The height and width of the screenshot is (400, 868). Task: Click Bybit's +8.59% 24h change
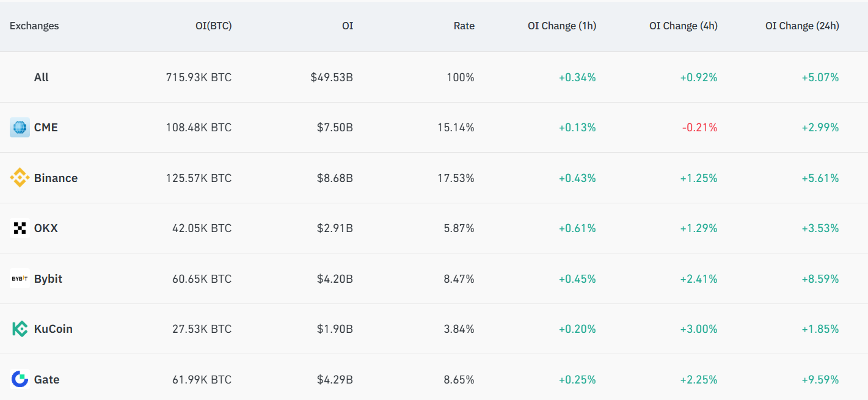[820, 278]
